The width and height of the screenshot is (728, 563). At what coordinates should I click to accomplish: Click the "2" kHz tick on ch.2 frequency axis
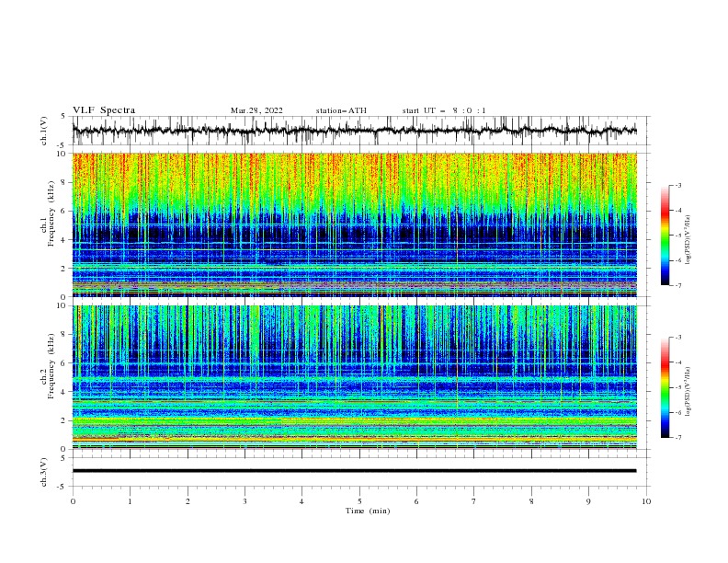pos(64,420)
